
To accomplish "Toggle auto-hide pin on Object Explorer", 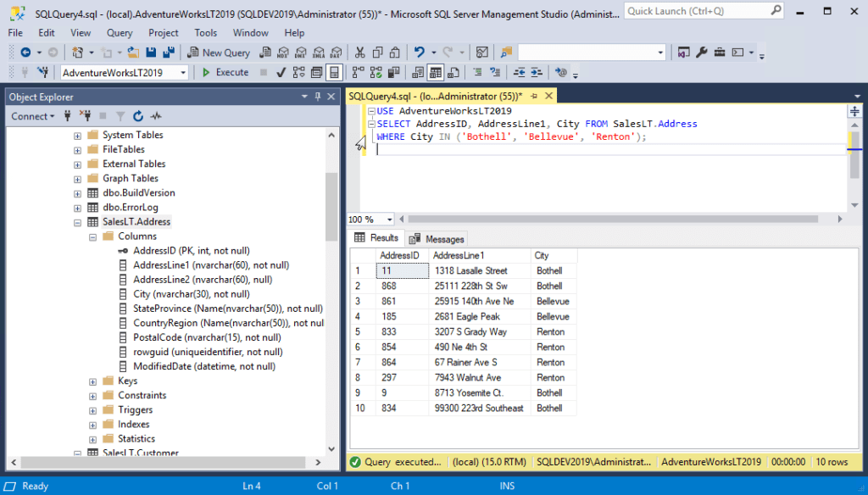I will pyautogui.click(x=318, y=97).
